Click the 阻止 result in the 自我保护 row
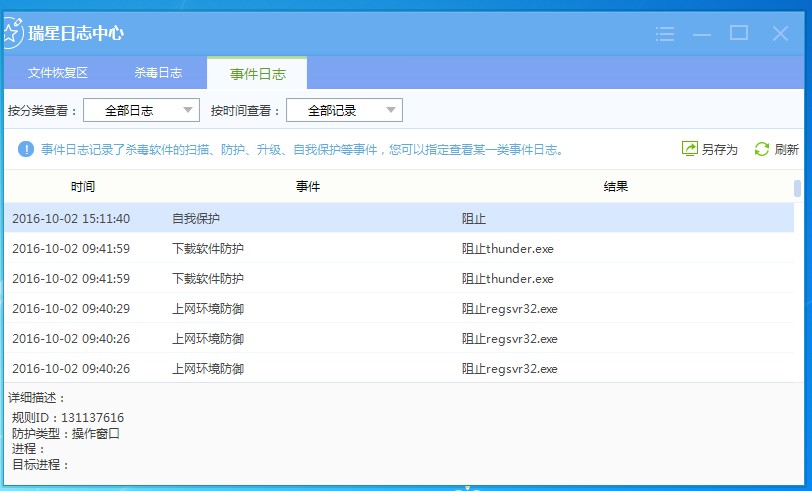 point(474,219)
